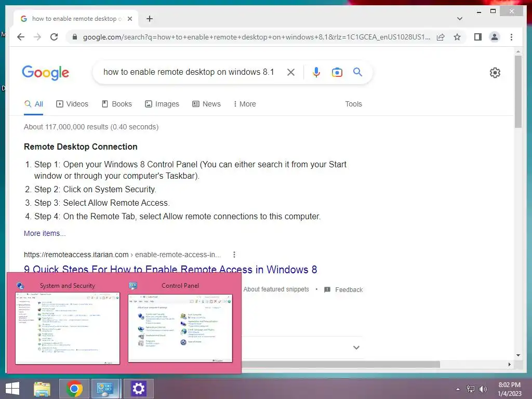Click the Control Panel taskbar icon
The image size is (532, 399).
pos(105,389)
